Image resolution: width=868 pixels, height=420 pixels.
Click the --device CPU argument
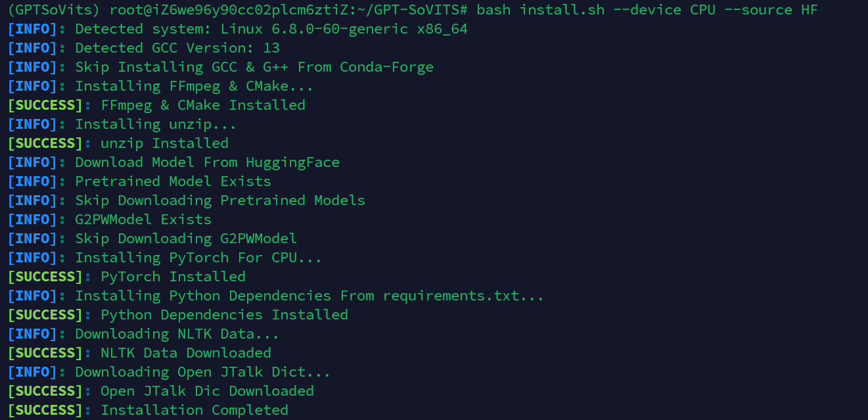pos(669,10)
